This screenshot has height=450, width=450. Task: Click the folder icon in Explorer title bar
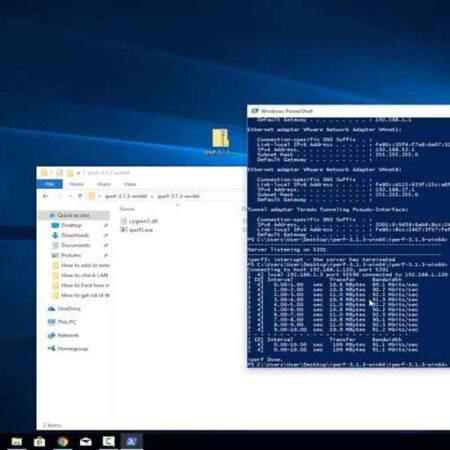[44, 172]
